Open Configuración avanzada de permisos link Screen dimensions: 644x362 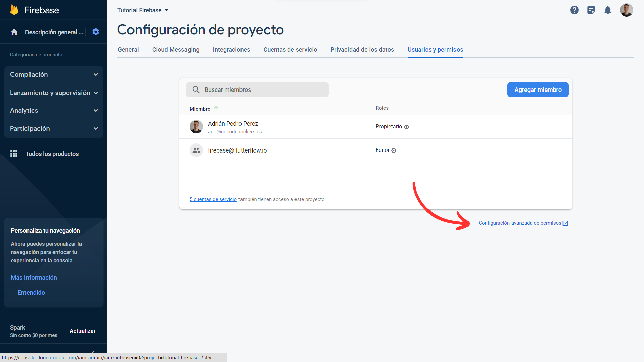(520, 223)
